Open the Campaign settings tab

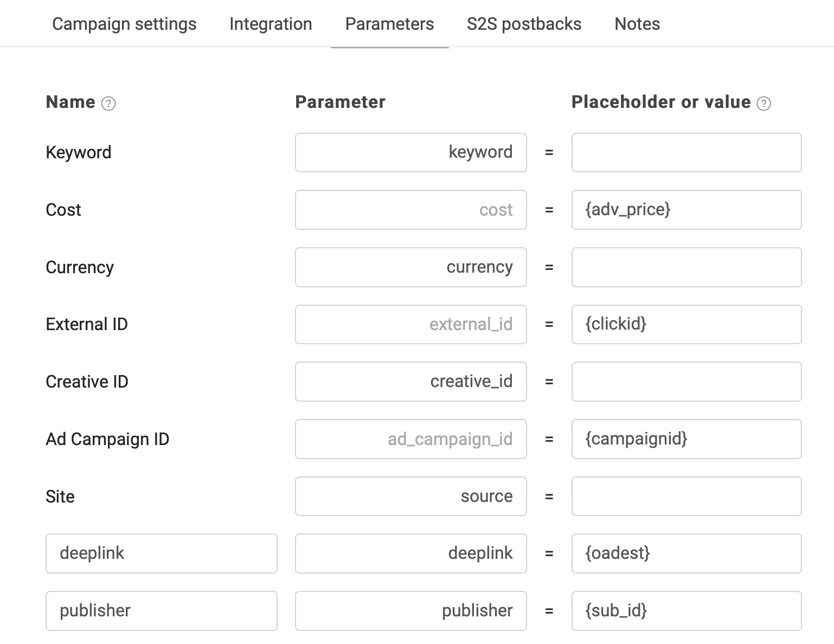(x=124, y=24)
